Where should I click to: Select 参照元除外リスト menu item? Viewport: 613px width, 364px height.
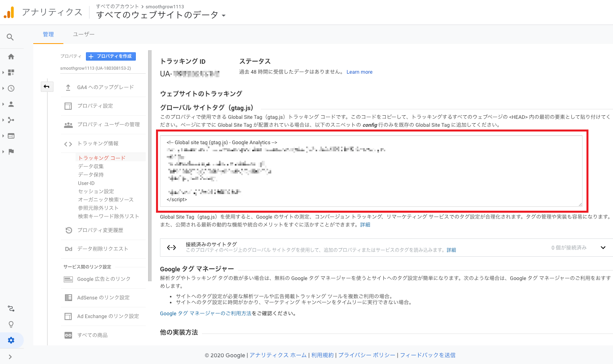pos(98,208)
